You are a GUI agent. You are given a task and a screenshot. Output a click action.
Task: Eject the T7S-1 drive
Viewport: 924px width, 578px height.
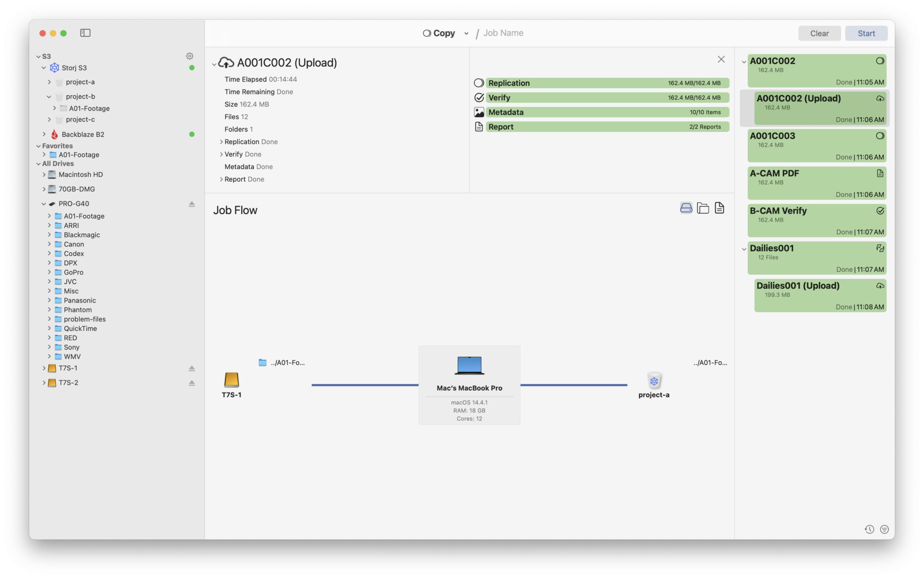[191, 368]
